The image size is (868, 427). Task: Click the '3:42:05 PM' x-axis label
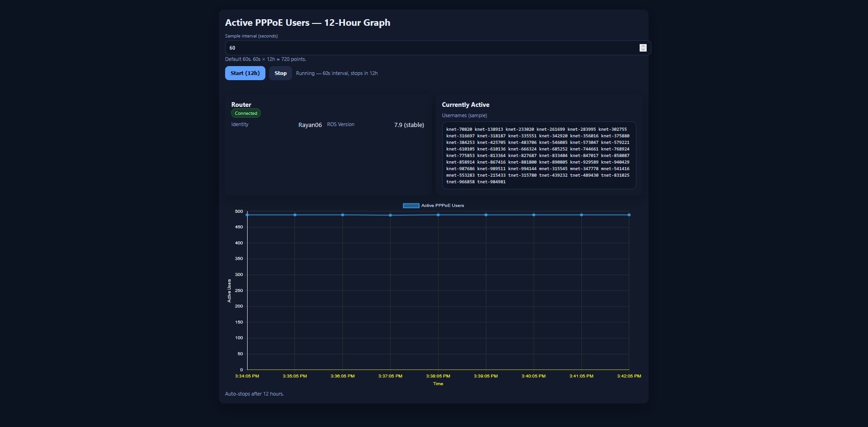click(629, 376)
